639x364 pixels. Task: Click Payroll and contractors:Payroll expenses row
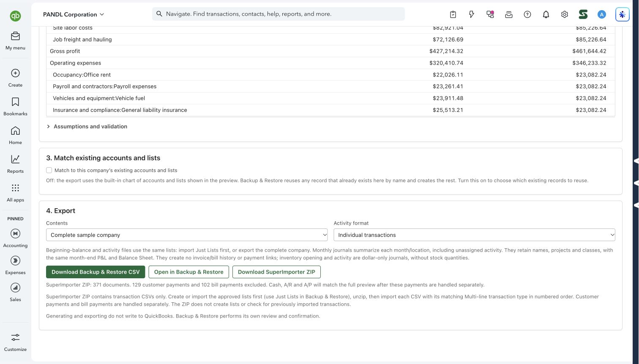point(330,87)
